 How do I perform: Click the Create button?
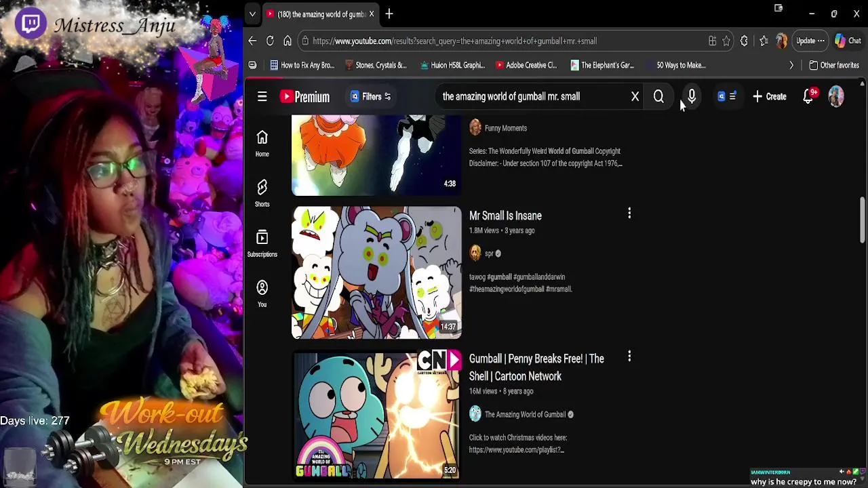769,96
